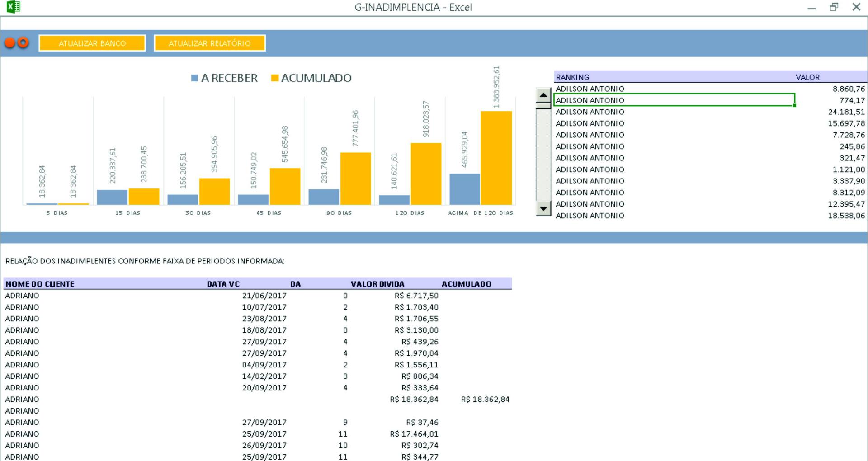Click the solid orange circle icon
This screenshot has height=461, width=868.
click(x=9, y=43)
